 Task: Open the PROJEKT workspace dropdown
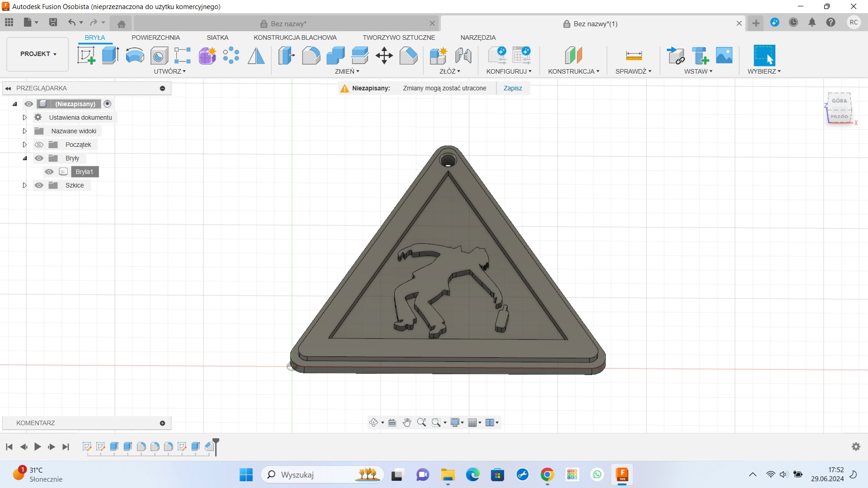(38, 54)
